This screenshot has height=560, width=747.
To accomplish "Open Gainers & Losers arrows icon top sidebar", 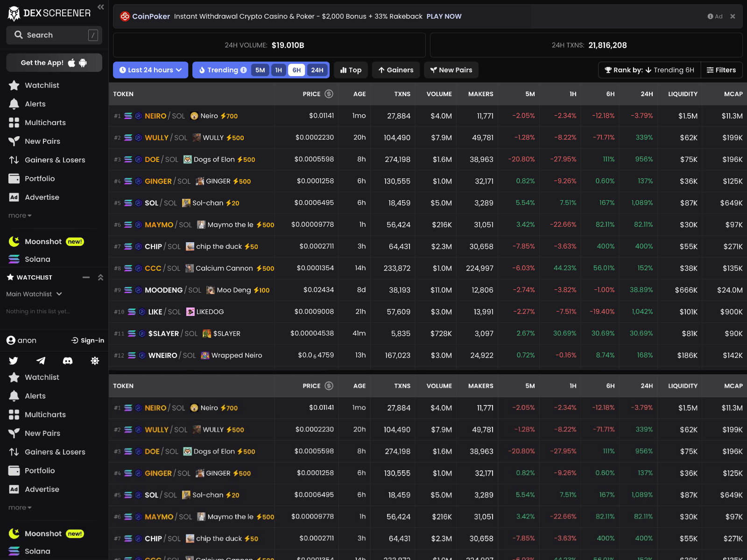I will pos(14,160).
